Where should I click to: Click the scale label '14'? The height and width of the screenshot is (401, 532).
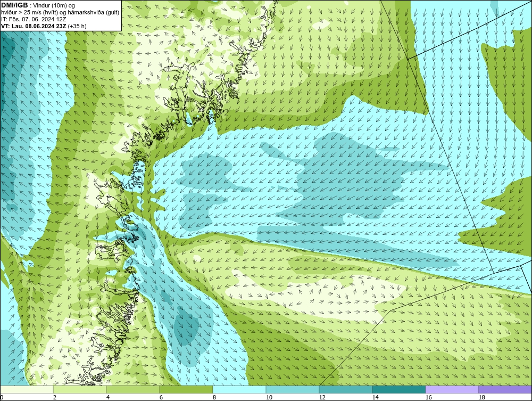(375, 397)
